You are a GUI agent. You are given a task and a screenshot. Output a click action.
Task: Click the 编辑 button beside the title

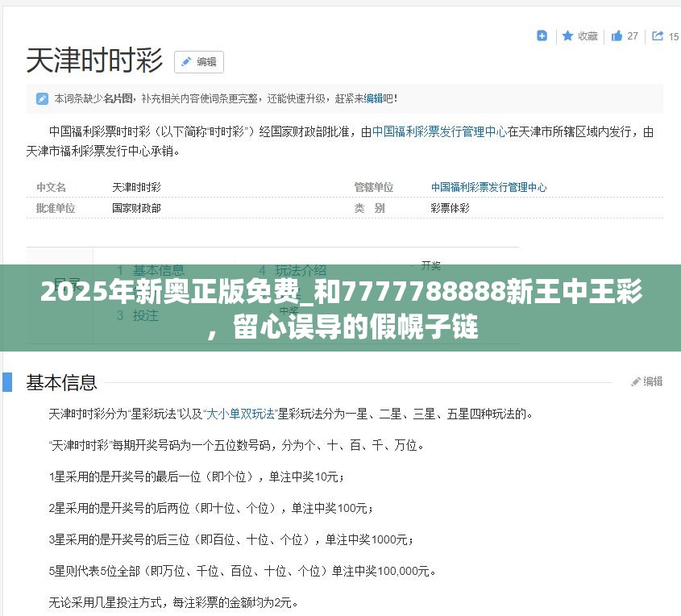[x=199, y=62]
